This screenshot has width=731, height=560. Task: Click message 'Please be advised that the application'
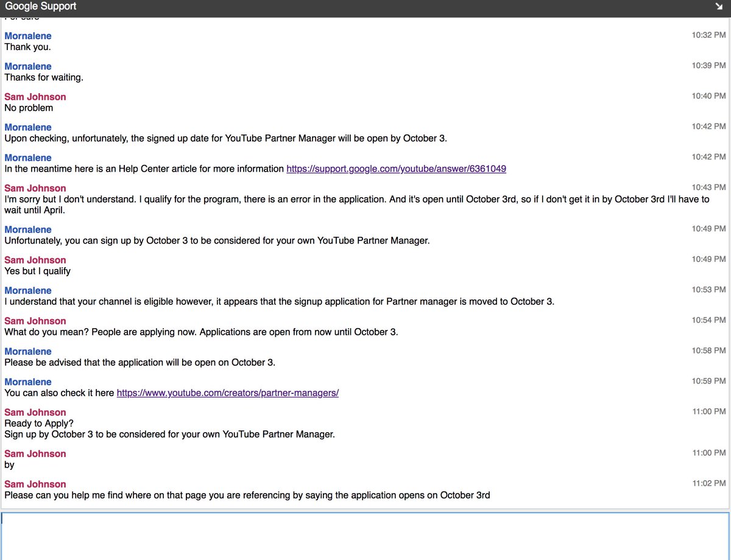point(139,362)
